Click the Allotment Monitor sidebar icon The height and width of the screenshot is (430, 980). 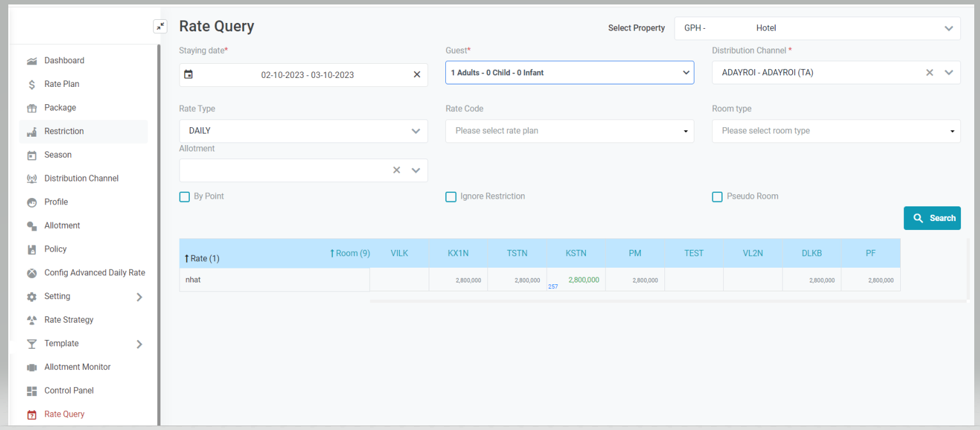(32, 367)
